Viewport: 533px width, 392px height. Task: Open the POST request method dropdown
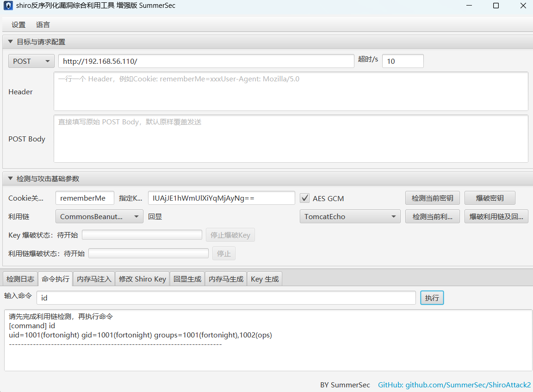click(x=31, y=61)
